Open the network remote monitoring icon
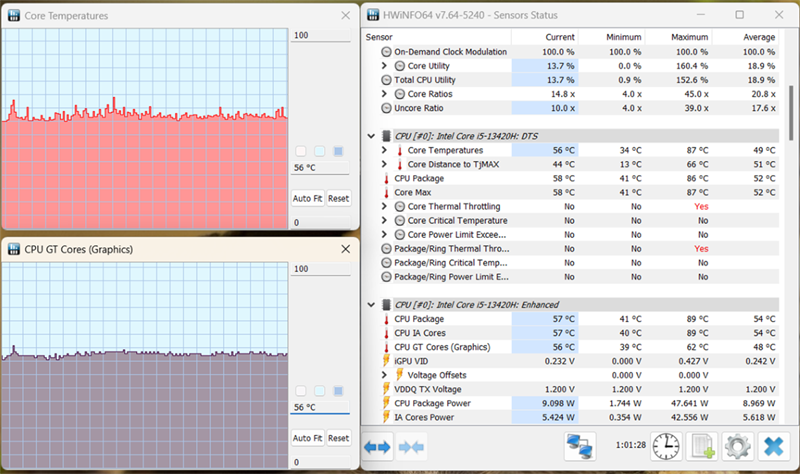Viewport: 800px width, 474px height. 580,446
